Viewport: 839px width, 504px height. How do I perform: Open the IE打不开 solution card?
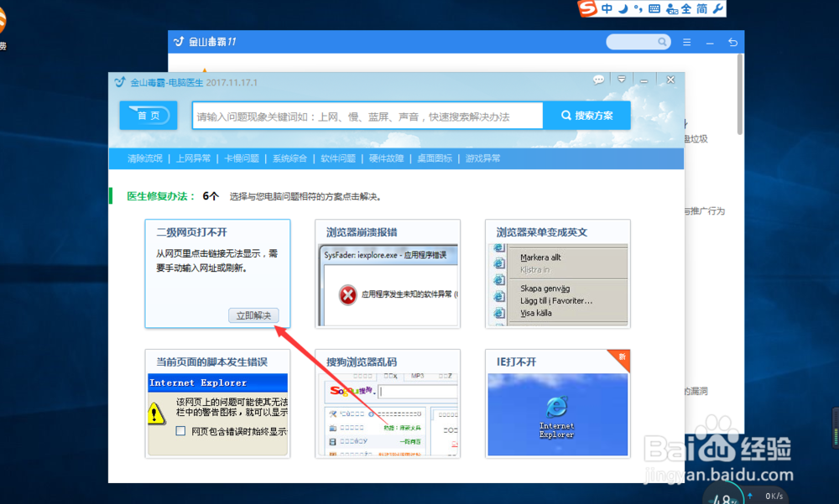[558, 403]
